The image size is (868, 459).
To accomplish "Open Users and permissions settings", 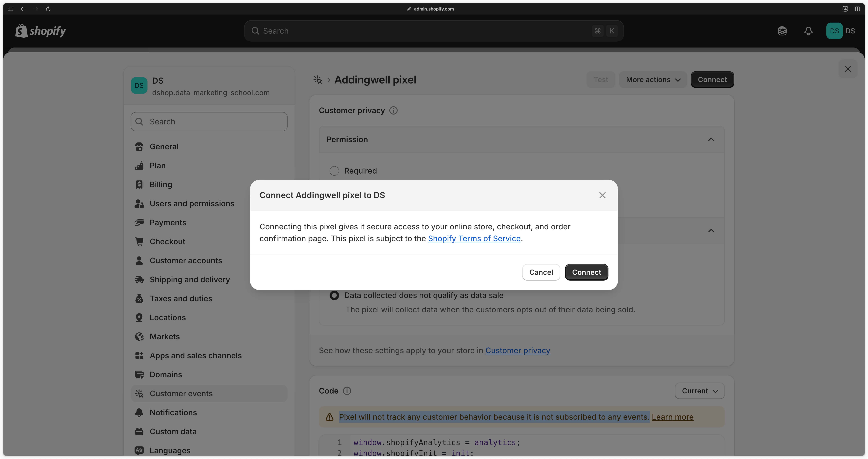I will (x=209, y=204).
